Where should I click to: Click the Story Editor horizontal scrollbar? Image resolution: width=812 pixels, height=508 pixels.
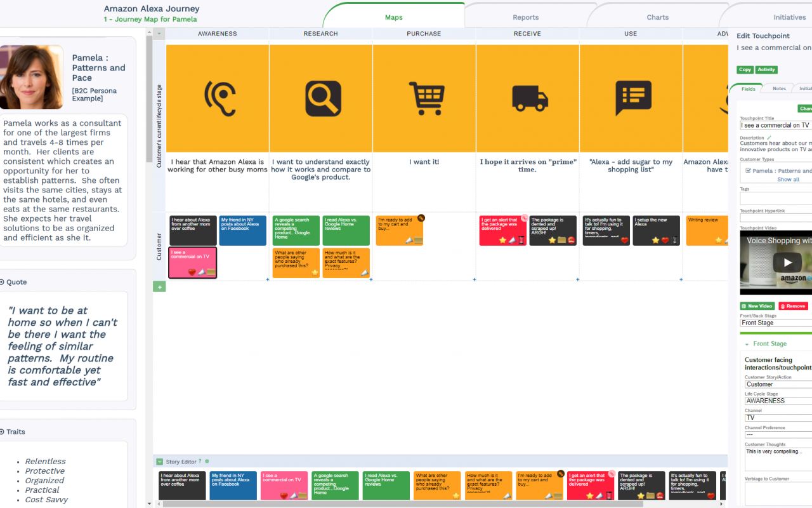coord(402,504)
